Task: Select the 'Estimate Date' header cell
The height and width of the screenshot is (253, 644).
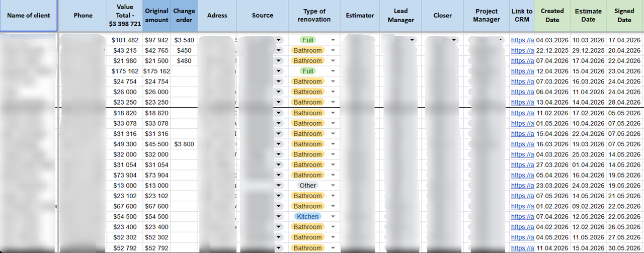Action: (x=588, y=16)
